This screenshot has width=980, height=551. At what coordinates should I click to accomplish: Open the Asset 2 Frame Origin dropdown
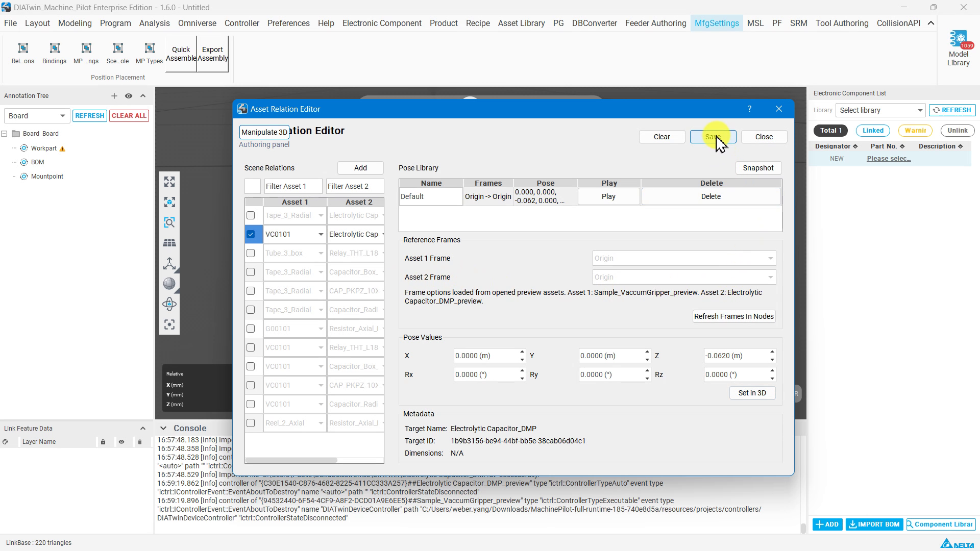[x=684, y=277]
